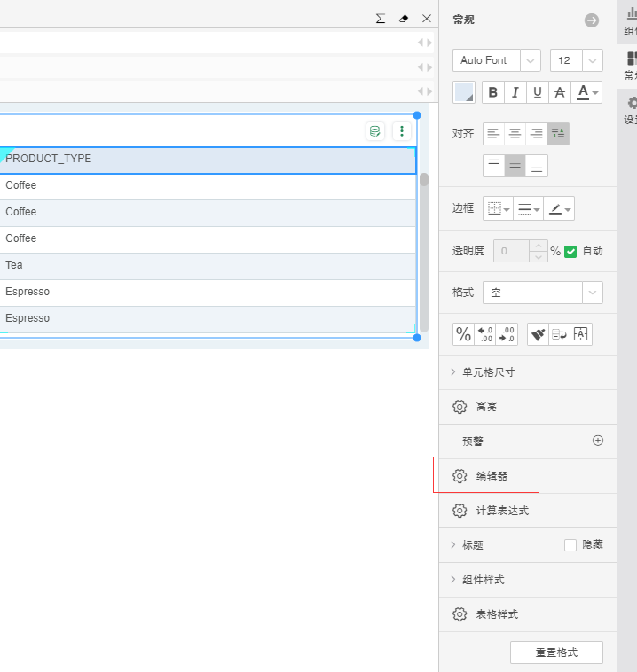Add a new 预警 alert with plus
Screen dimensions: 637x672
pos(598,441)
